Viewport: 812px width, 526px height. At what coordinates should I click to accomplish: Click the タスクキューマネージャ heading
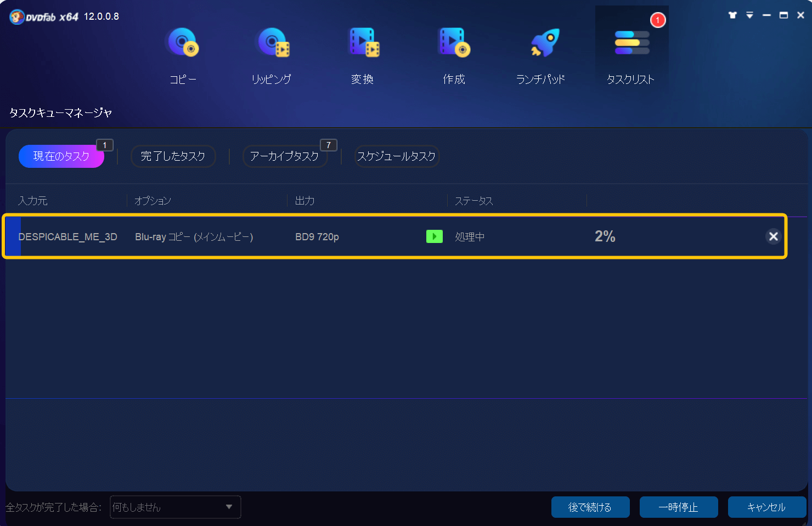[61, 112]
